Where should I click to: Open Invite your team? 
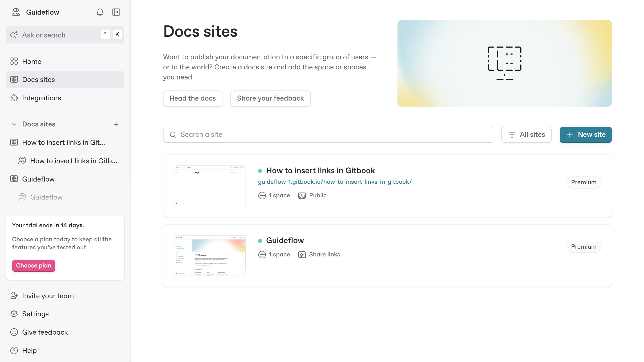65,296
